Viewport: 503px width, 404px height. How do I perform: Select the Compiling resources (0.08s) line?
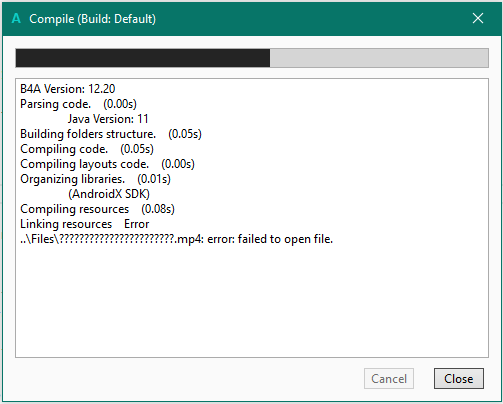97,209
